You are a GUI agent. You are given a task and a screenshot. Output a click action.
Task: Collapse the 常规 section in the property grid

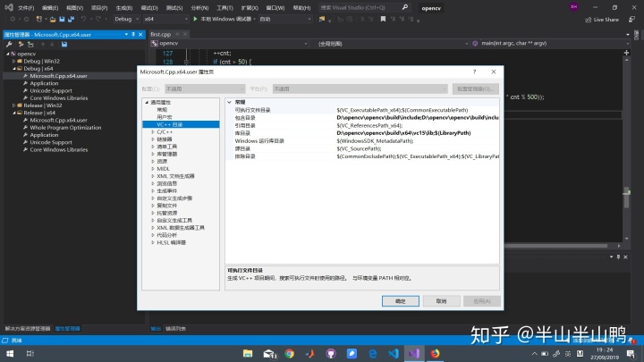(229, 102)
